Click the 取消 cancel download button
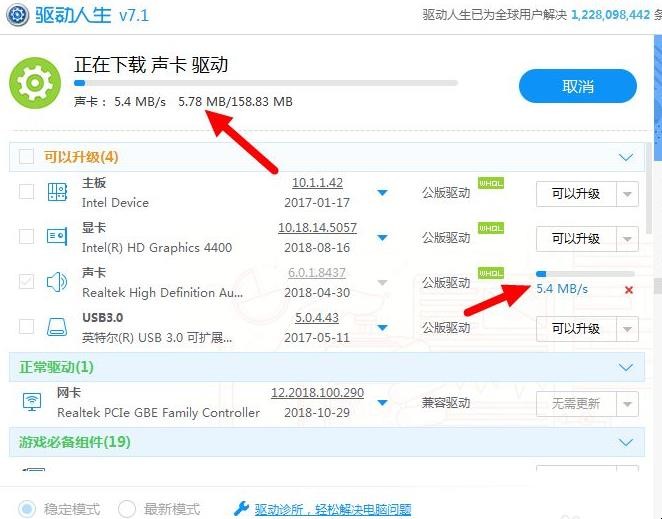 coord(578,86)
